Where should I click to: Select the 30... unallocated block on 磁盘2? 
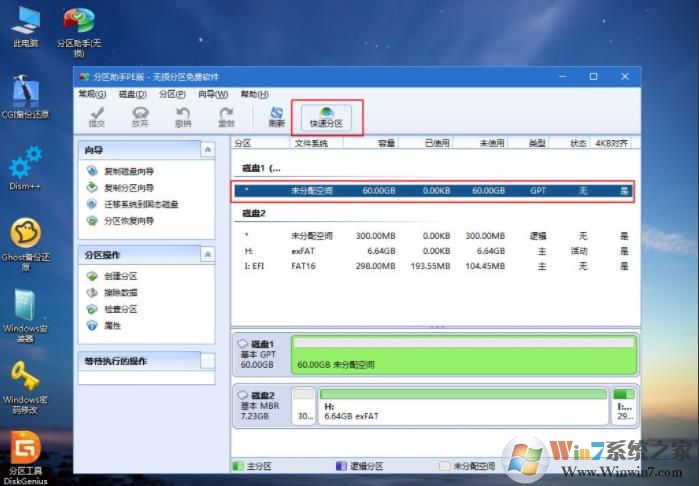pyautogui.click(x=304, y=406)
